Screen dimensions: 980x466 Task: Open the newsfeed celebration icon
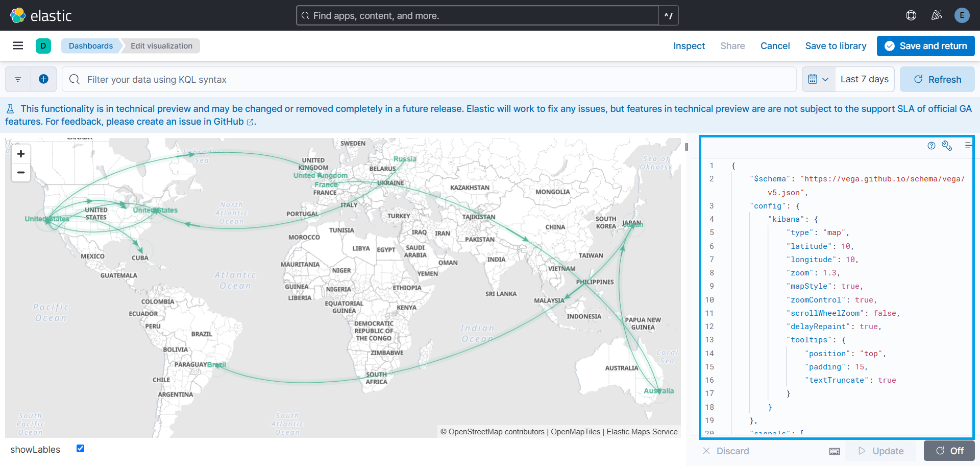(x=937, y=15)
